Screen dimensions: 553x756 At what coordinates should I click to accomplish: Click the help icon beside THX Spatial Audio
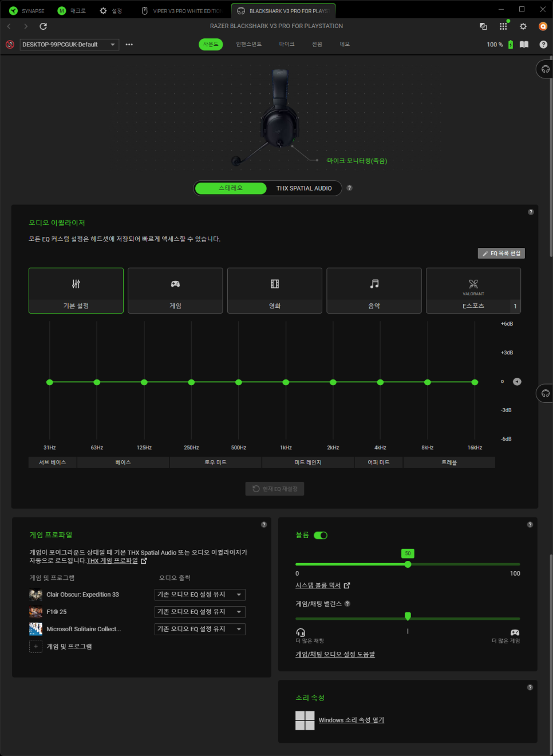349,188
